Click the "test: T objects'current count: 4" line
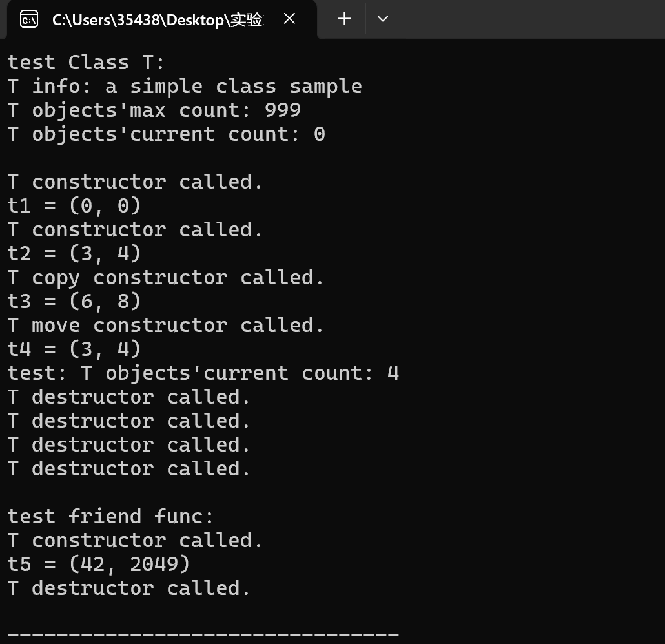 pos(203,373)
